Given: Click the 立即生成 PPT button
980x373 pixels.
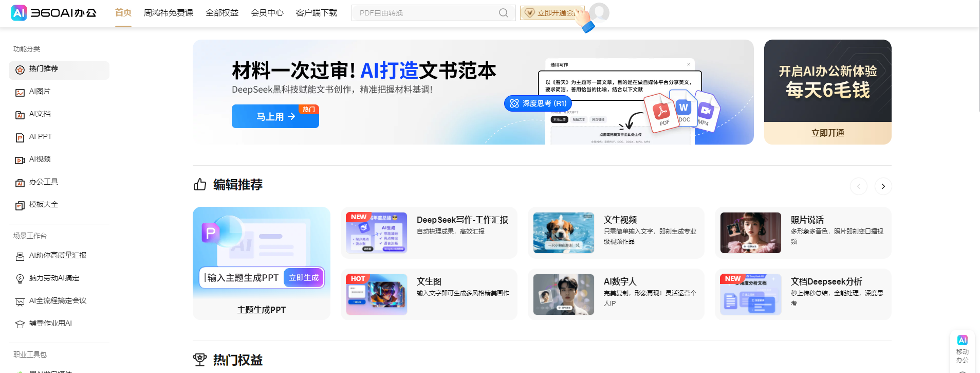Looking at the screenshot, I should (304, 278).
